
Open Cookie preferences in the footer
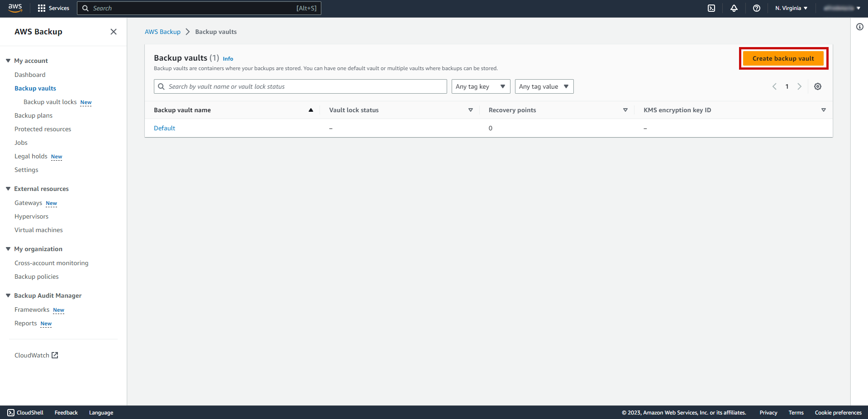click(x=838, y=413)
